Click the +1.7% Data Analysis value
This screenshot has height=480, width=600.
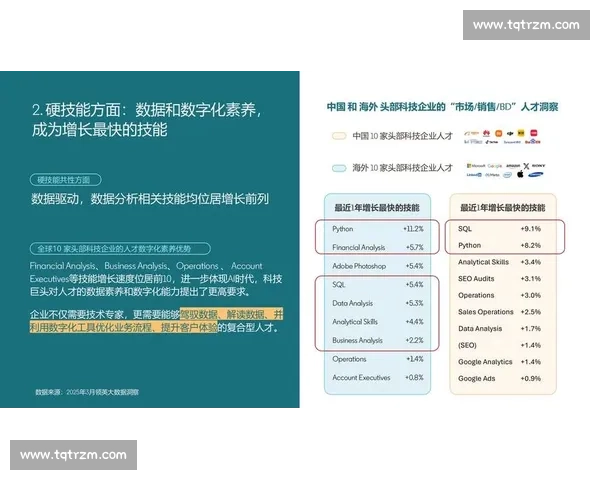tap(531, 329)
